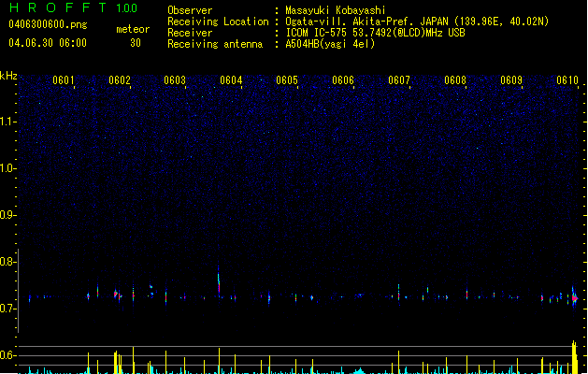Click the 0604 time marker
Screen dimensions: 588x374
pos(231,80)
